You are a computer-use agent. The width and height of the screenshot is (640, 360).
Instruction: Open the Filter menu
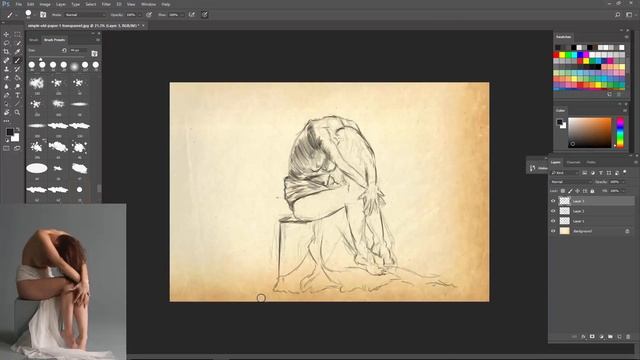[x=106, y=4]
